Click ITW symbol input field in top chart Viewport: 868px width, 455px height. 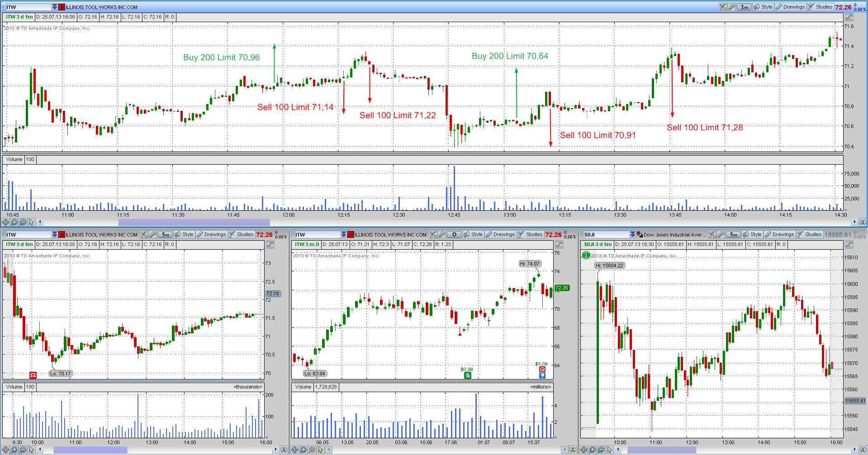(x=28, y=7)
